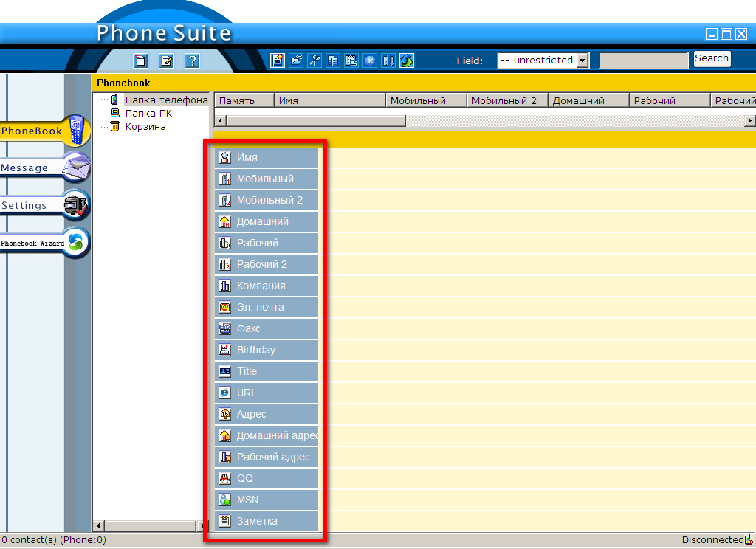The image size is (756, 549).
Task: Click the search text input field
Action: [x=643, y=61]
